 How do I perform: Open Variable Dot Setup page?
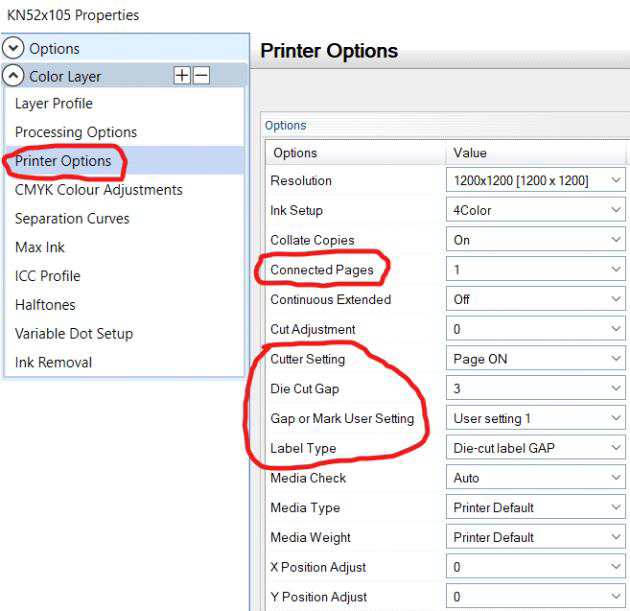coord(74,333)
